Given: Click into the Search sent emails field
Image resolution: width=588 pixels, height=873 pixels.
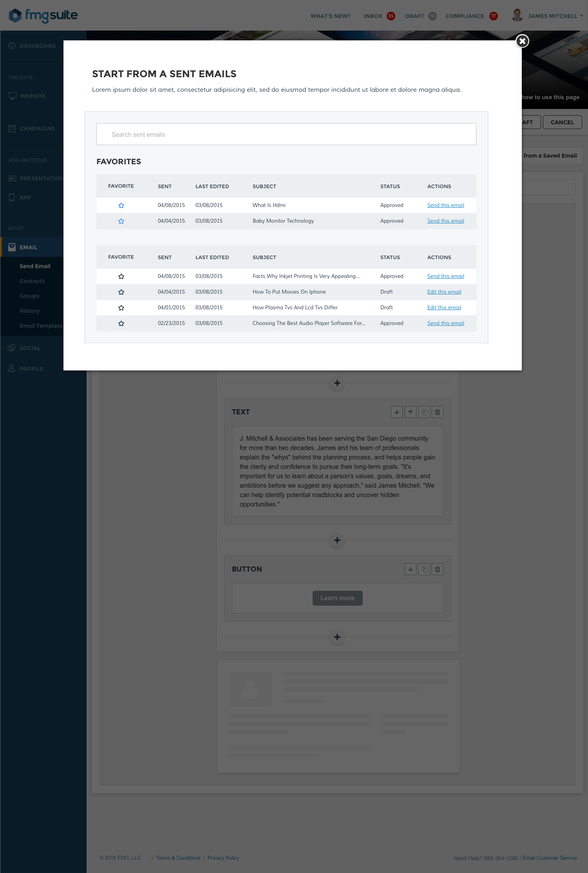Looking at the screenshot, I should (x=286, y=134).
